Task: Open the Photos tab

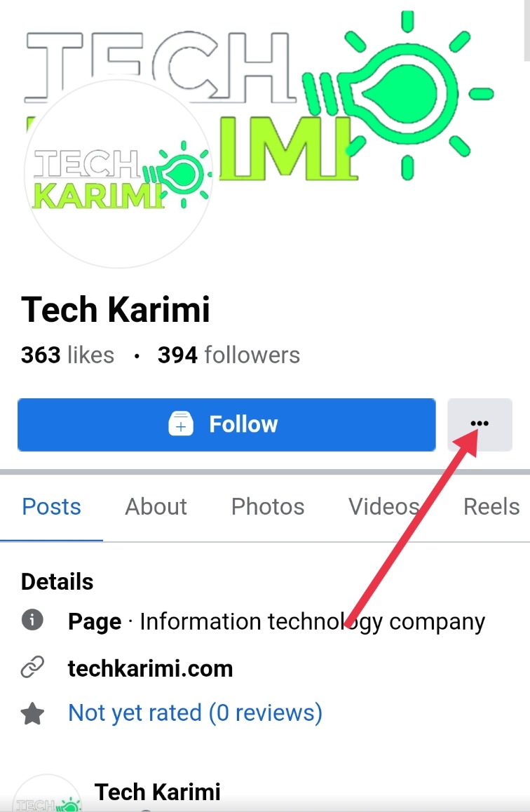Action: pos(268,506)
